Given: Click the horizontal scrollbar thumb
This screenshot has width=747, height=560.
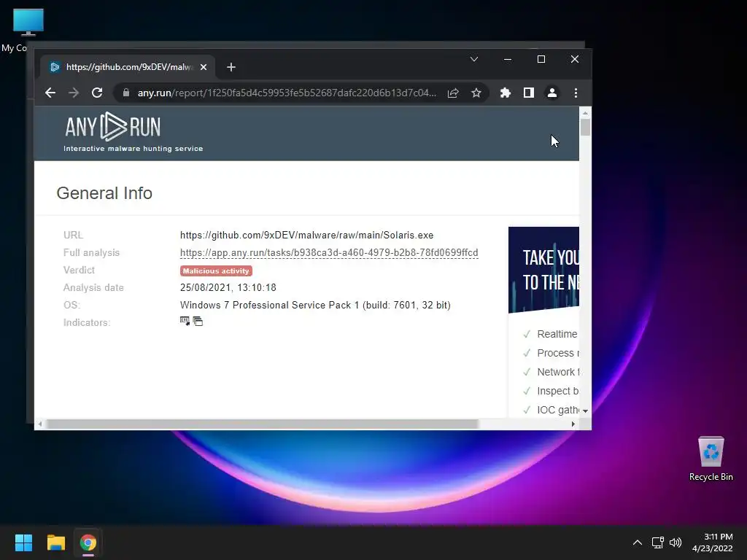Looking at the screenshot, I should tap(262, 424).
